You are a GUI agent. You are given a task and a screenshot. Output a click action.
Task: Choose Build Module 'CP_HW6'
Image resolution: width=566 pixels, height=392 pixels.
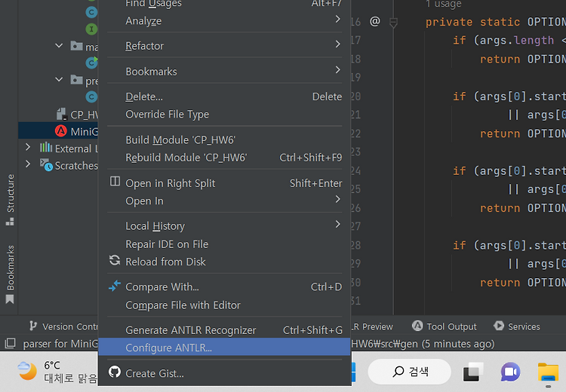(225, 139)
